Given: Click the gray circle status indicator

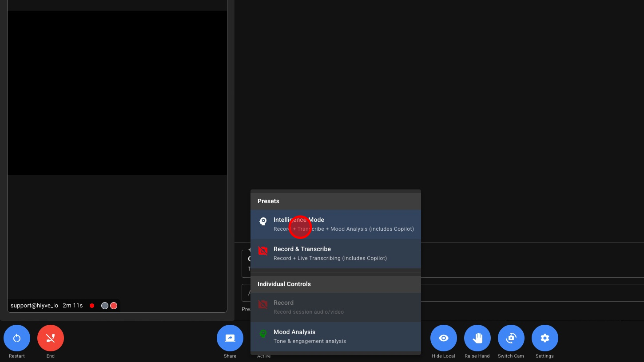Looking at the screenshot, I should pos(105,306).
